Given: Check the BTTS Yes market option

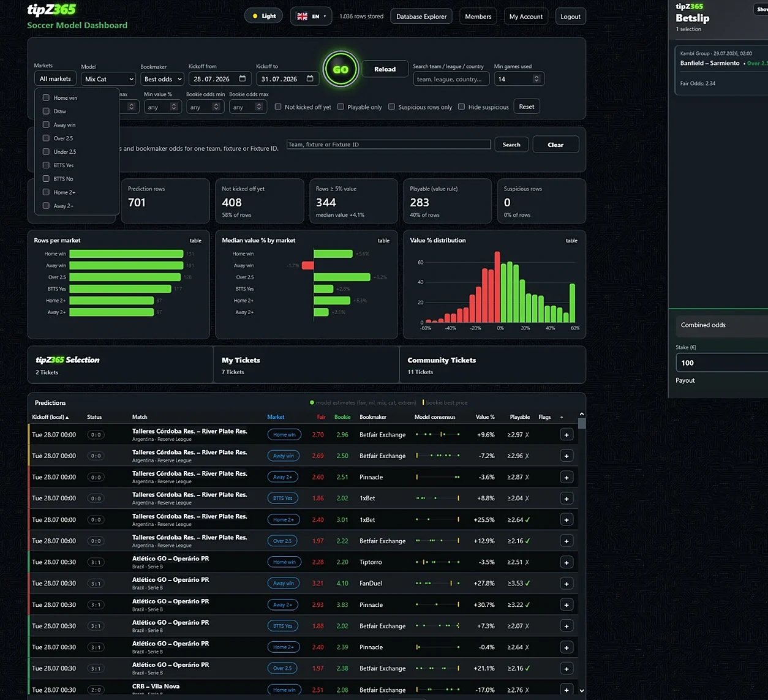Looking at the screenshot, I should tap(46, 165).
